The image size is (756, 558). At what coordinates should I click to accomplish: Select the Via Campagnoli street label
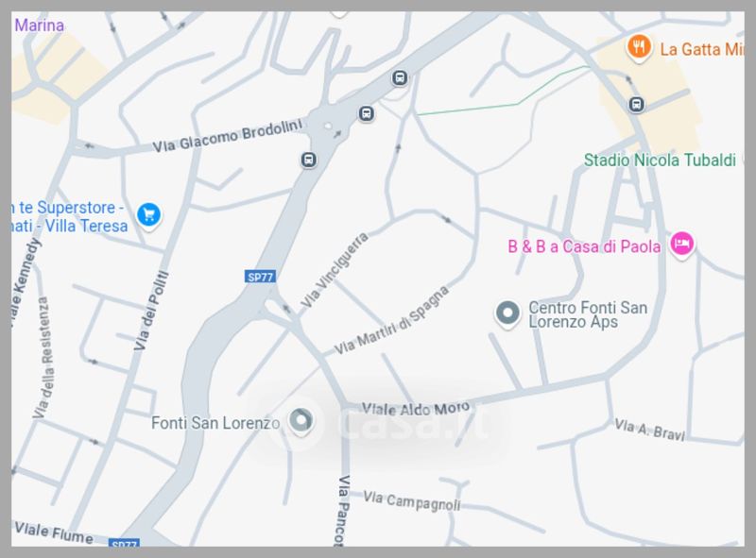click(x=412, y=500)
